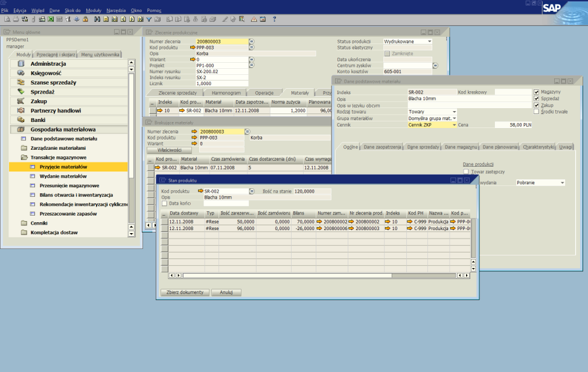
Task: Click Stan produktu horizontal scrollbar
Action: tap(319, 275)
